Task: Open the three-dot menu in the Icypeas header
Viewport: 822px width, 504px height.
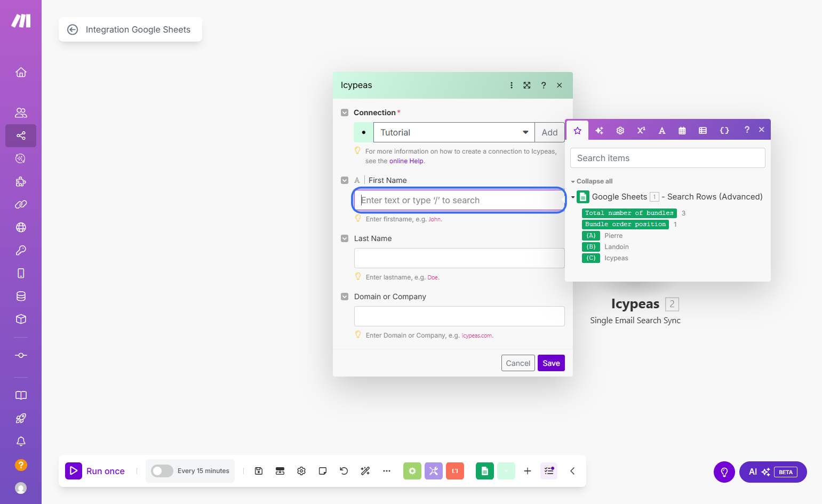Action: tap(512, 85)
